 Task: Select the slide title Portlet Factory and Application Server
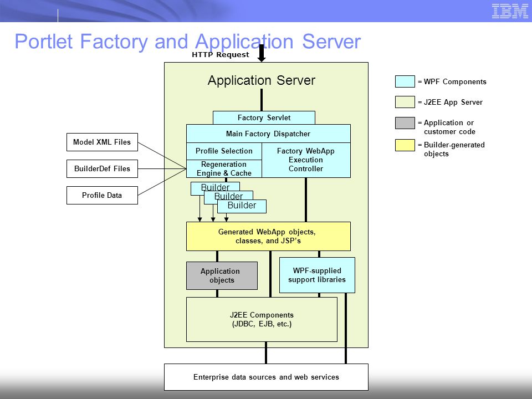pos(188,42)
